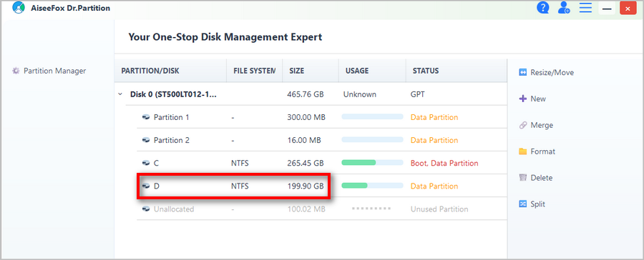Collapse the Disk 0 tree chevron
The height and width of the screenshot is (260, 644).
(120, 94)
